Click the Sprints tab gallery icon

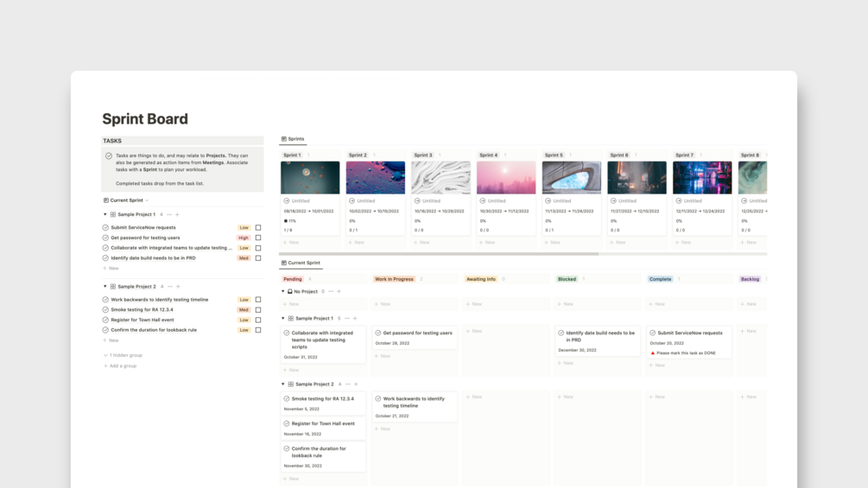[x=284, y=139]
